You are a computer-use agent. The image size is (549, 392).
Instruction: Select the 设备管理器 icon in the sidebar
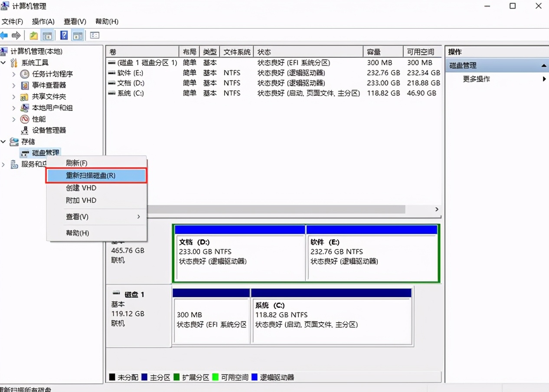tap(24, 130)
